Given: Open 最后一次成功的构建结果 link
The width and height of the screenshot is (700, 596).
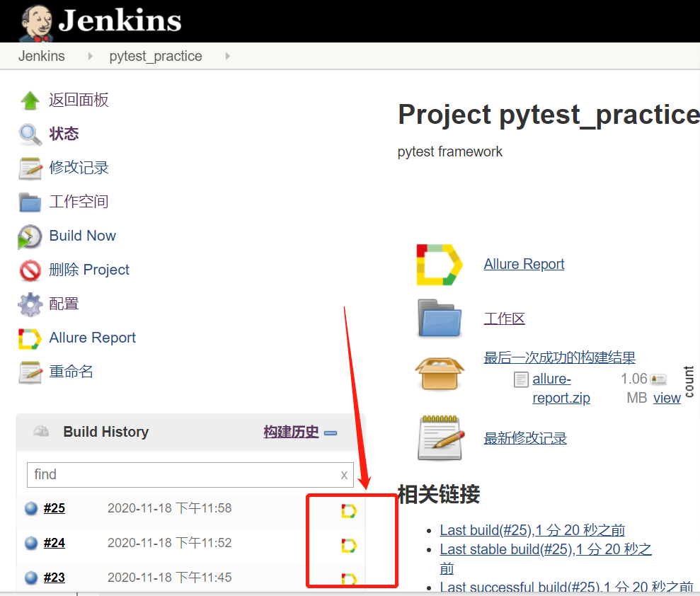Looking at the screenshot, I should click(560, 357).
